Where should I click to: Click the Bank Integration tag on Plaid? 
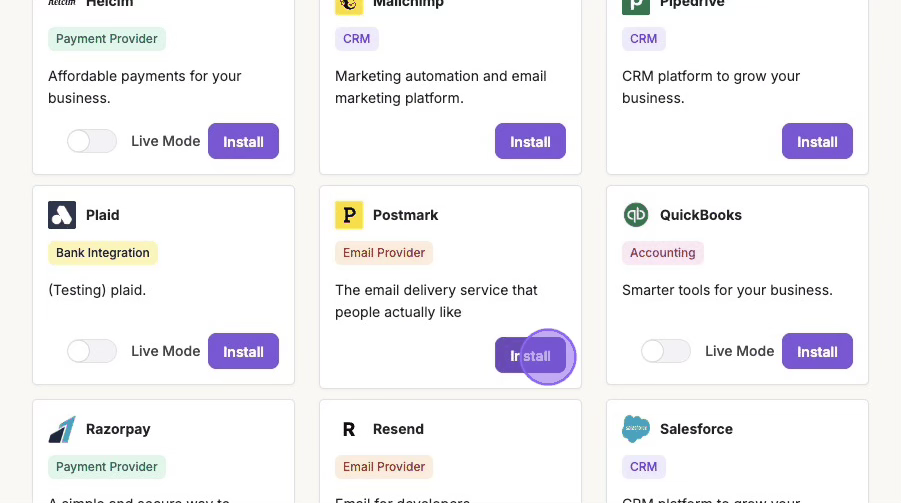coord(103,253)
